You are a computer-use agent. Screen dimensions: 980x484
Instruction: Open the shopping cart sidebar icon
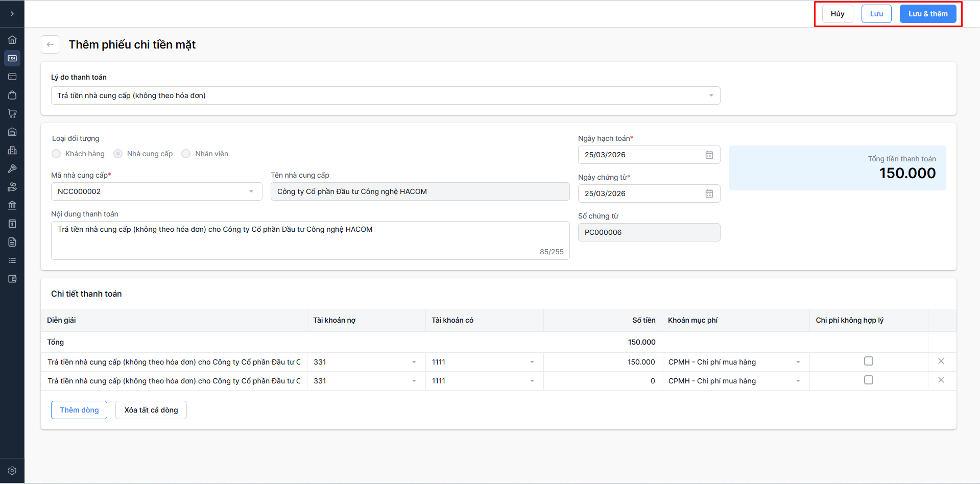pos(12,113)
